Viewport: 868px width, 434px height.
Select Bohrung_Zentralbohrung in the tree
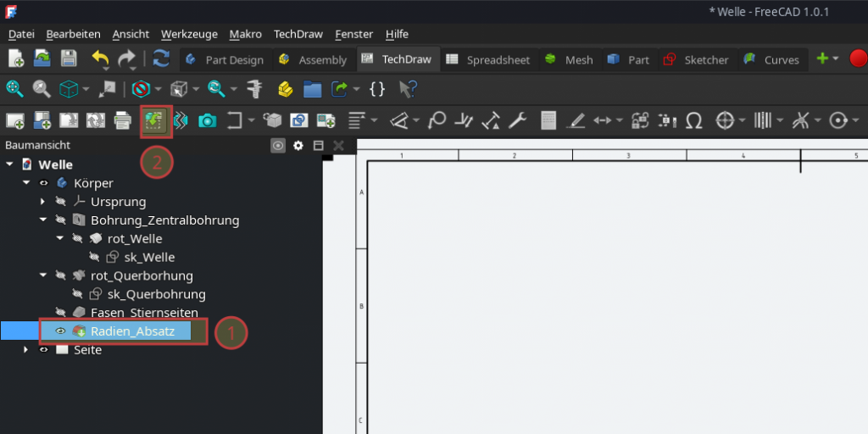[164, 220]
